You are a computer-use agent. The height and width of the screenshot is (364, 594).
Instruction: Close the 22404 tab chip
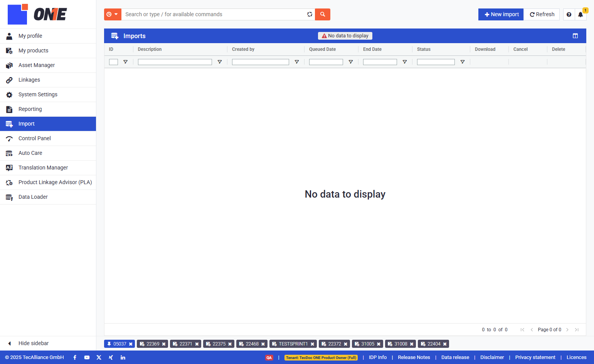click(x=445, y=344)
